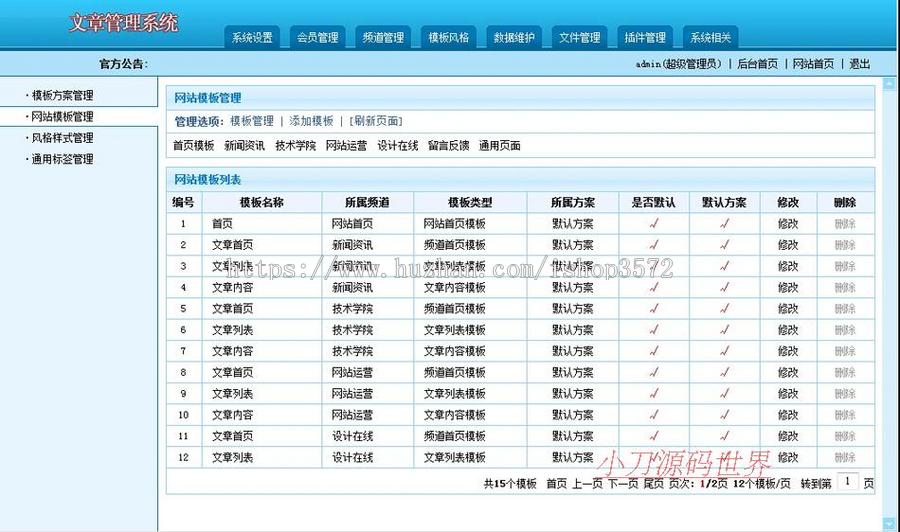Click the 后台首页 link
This screenshot has height=532, width=900.
(x=757, y=64)
